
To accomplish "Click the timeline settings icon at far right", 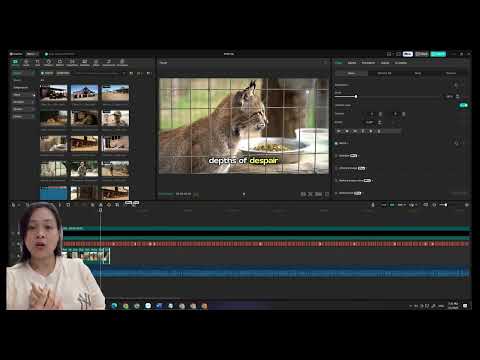I will coord(467,205).
